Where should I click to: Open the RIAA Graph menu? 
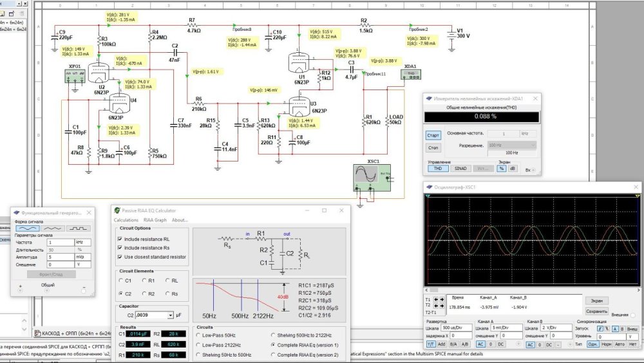[x=154, y=220]
